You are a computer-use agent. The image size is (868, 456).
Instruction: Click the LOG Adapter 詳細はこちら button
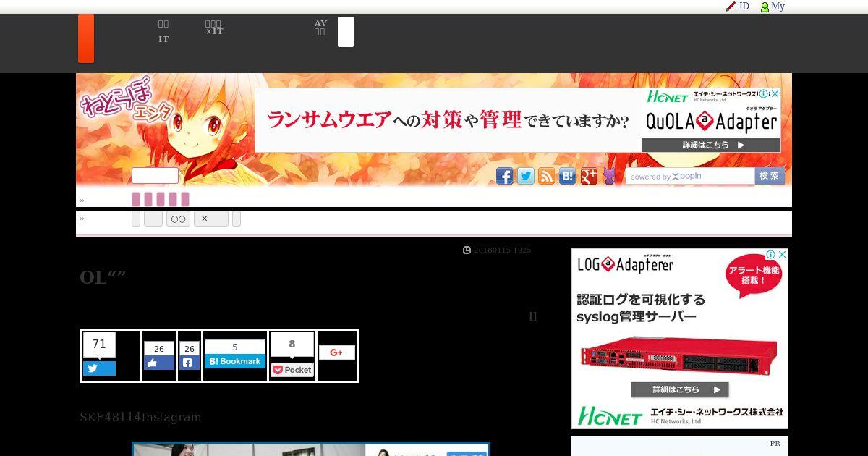tap(679, 389)
